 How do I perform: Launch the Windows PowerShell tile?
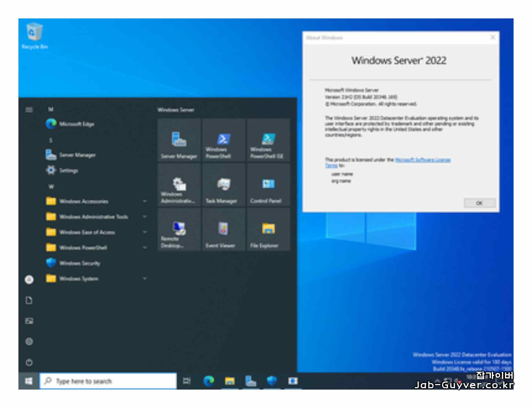tap(224, 140)
